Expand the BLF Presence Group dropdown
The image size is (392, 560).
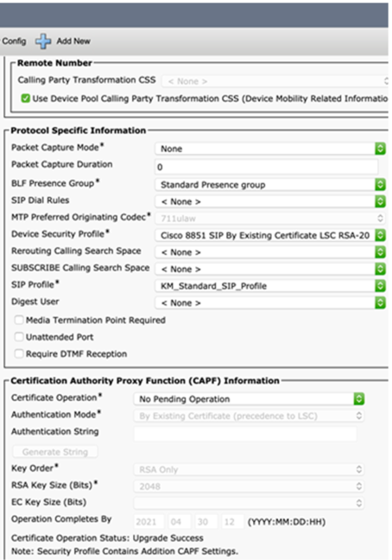pos(270,185)
